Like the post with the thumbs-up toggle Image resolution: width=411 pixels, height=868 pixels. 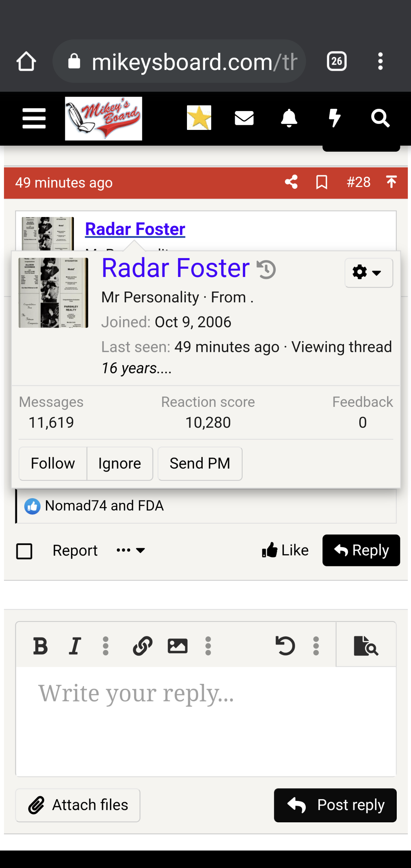coord(285,550)
